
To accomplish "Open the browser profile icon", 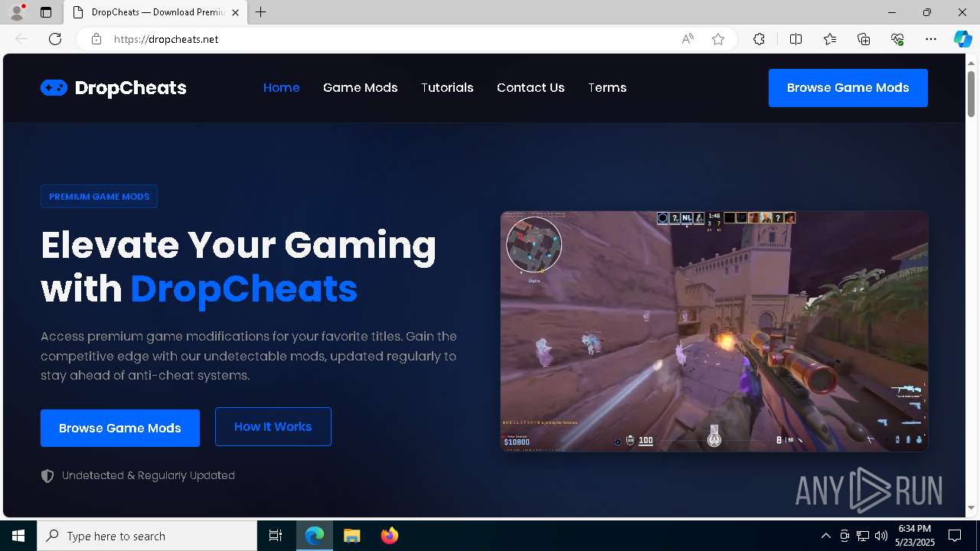I will (17, 12).
